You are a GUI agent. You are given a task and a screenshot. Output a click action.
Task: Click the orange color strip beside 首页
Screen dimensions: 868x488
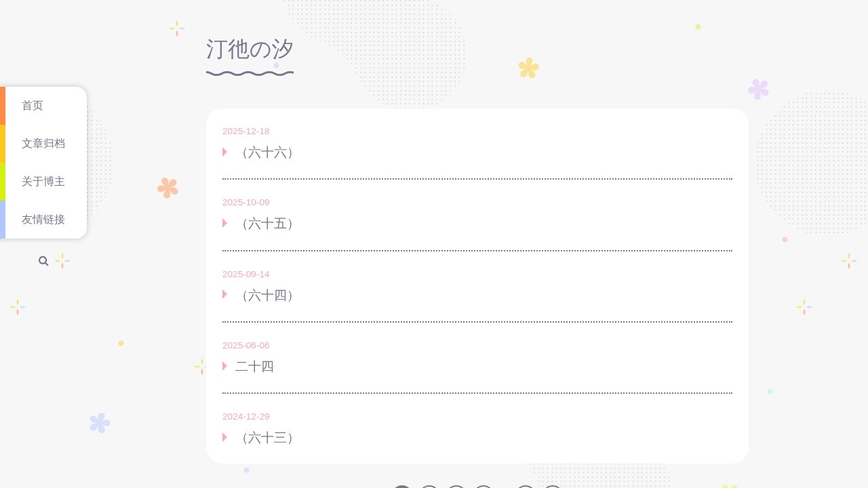pyautogui.click(x=3, y=106)
